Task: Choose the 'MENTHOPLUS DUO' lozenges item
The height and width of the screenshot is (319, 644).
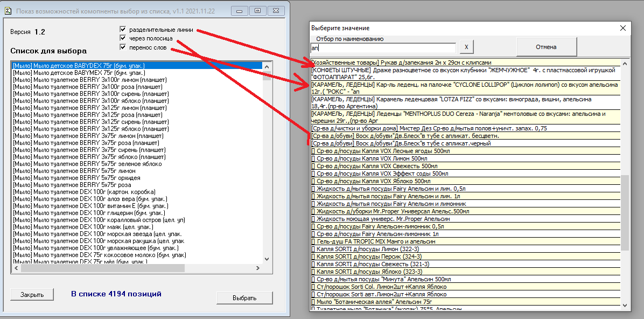Action: click(465, 117)
